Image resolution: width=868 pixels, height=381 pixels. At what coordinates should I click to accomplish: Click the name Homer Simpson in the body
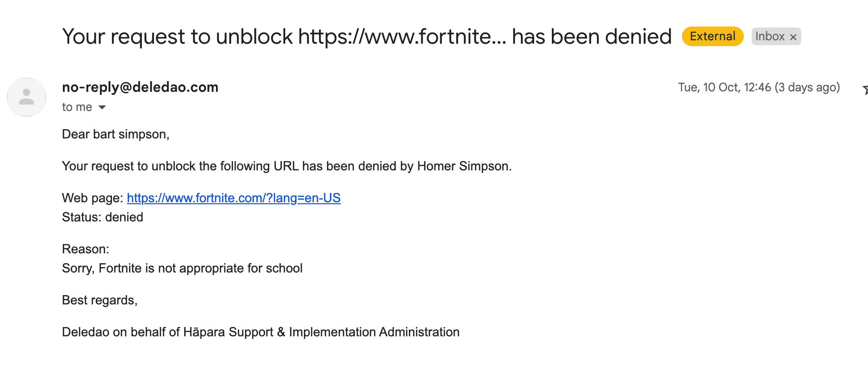pos(462,166)
